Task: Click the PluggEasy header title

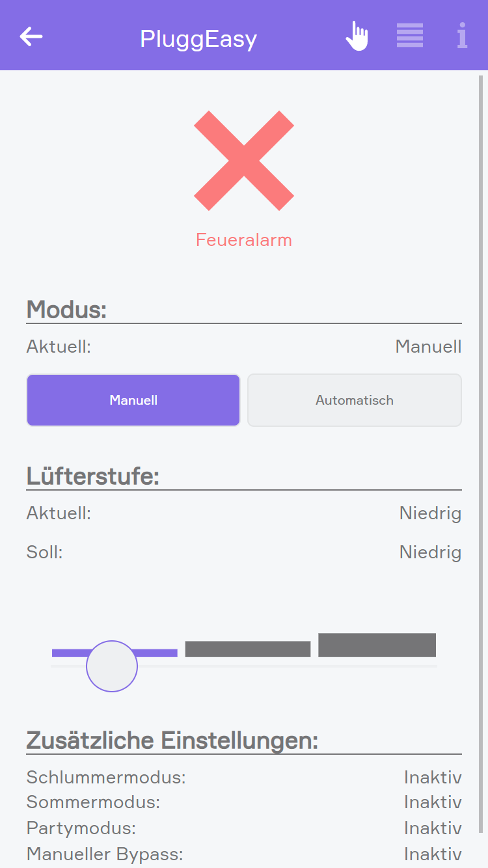Action: click(x=198, y=39)
